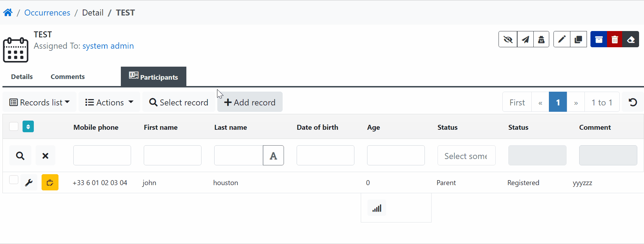Click the crossed-out eye watch icon

[x=508, y=39]
